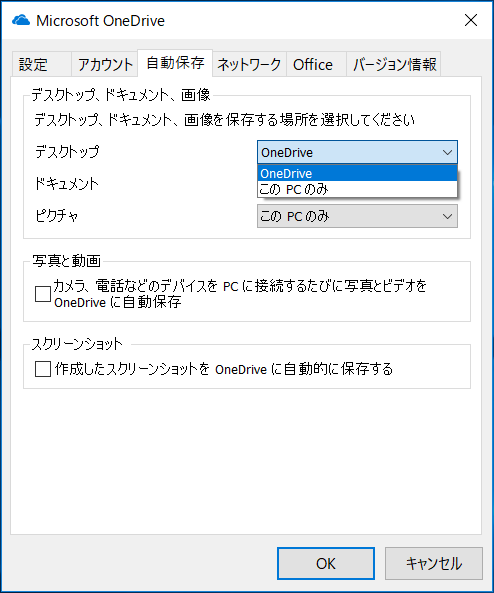Confirm settings with the OK button
Screen dimensions: 494x593
pyautogui.click(x=326, y=564)
